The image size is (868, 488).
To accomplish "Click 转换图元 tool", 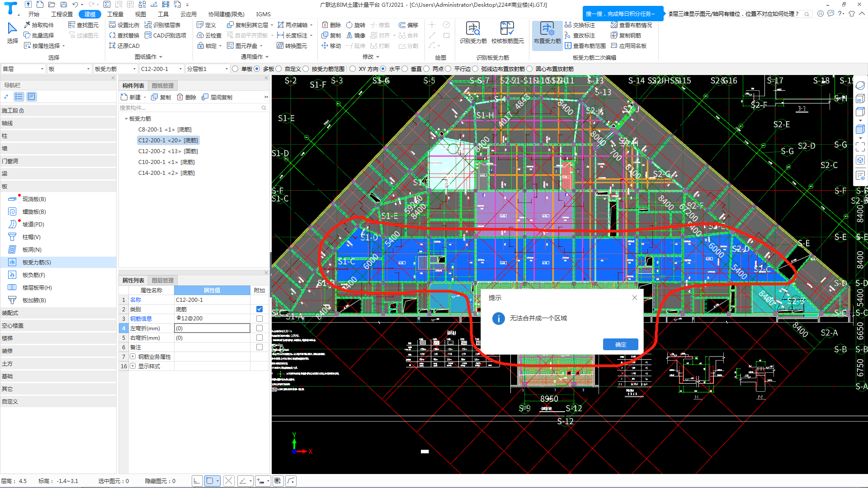I will (x=292, y=46).
